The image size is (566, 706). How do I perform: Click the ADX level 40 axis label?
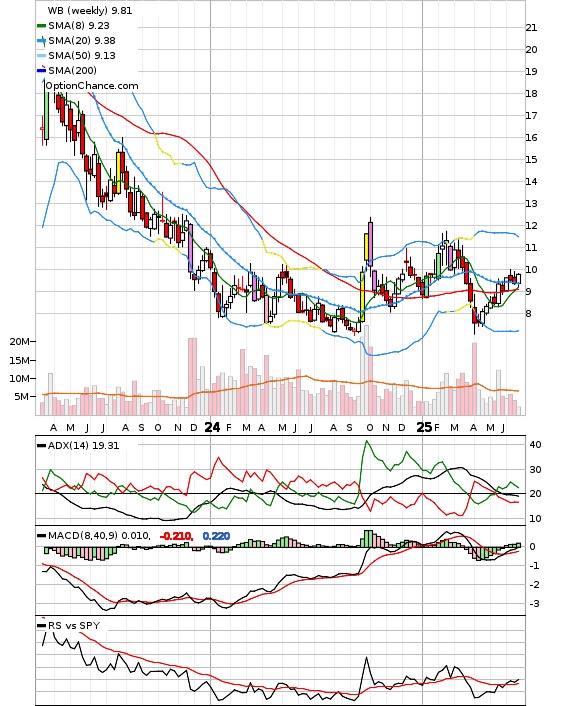click(535, 445)
